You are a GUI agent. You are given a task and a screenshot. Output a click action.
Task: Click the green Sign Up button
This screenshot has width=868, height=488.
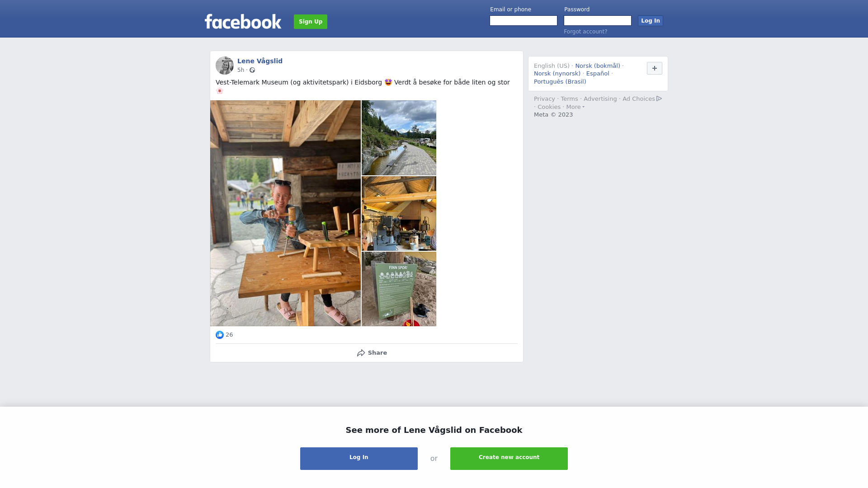(x=311, y=22)
